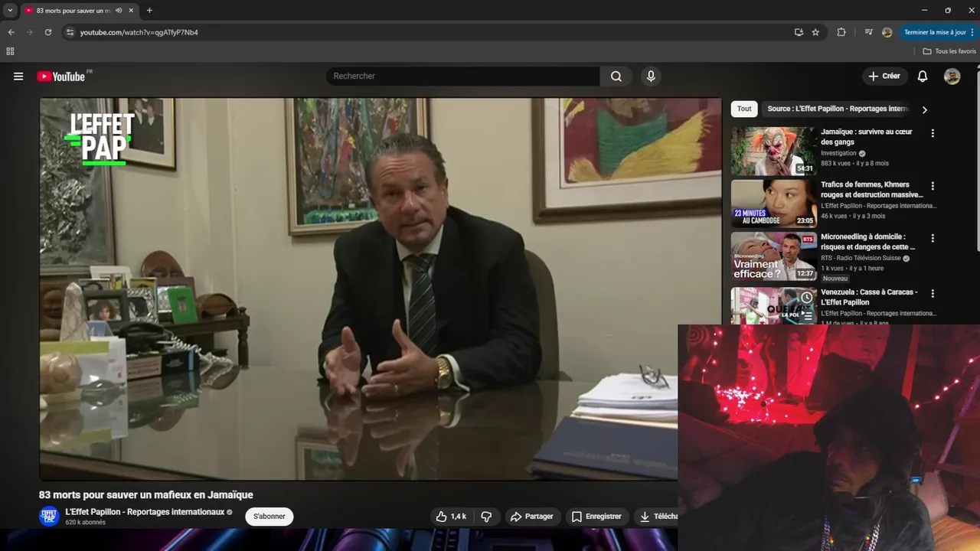Like the video with thumbs-up 1,4 k
Image resolution: width=980 pixels, height=551 pixels.
(450, 517)
